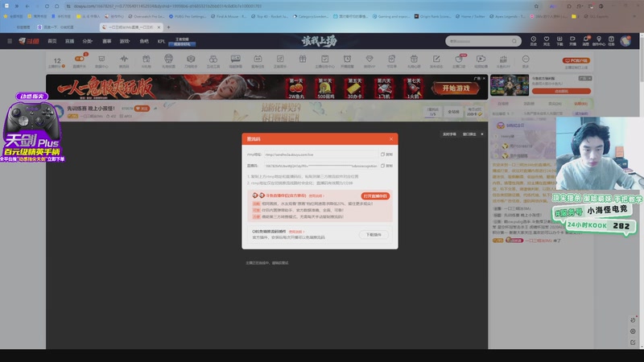The height and width of the screenshot is (362, 644).
Task: Open the game ad thumbnail beside banner
Action: coord(510,85)
